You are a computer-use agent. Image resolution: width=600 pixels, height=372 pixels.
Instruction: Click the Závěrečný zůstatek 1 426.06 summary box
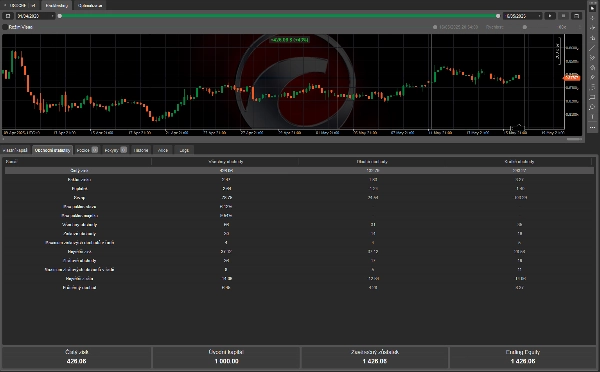point(375,357)
